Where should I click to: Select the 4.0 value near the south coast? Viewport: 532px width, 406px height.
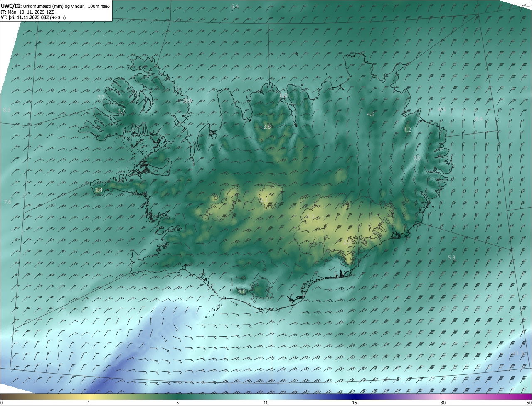(x=242, y=292)
